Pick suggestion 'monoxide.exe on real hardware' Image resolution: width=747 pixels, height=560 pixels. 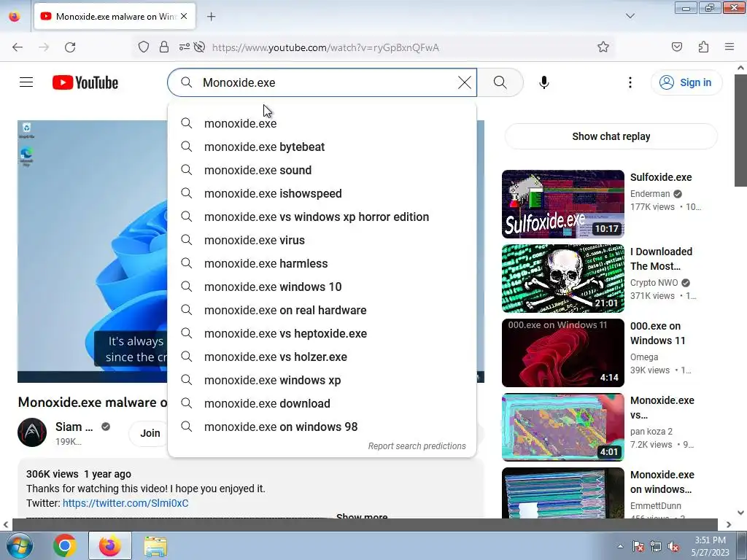(322, 310)
